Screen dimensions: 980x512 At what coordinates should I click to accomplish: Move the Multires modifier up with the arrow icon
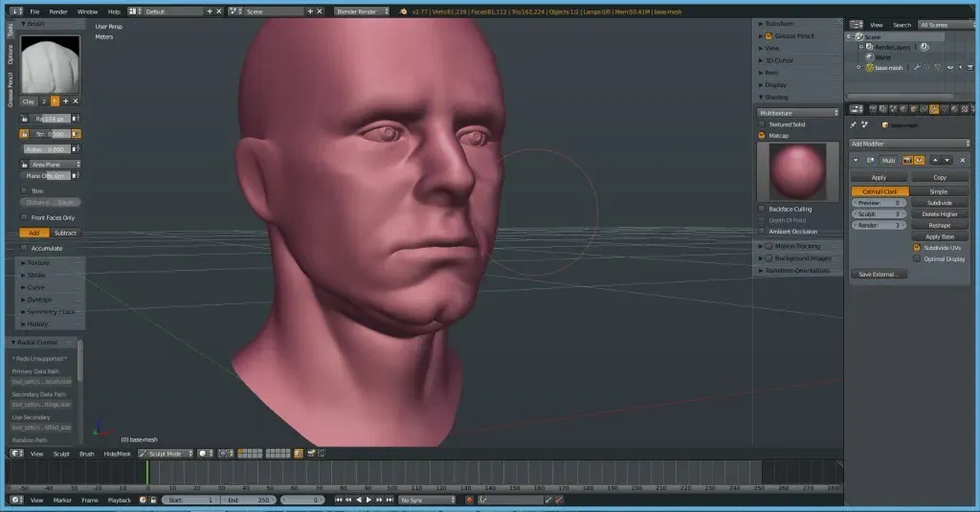(x=935, y=160)
